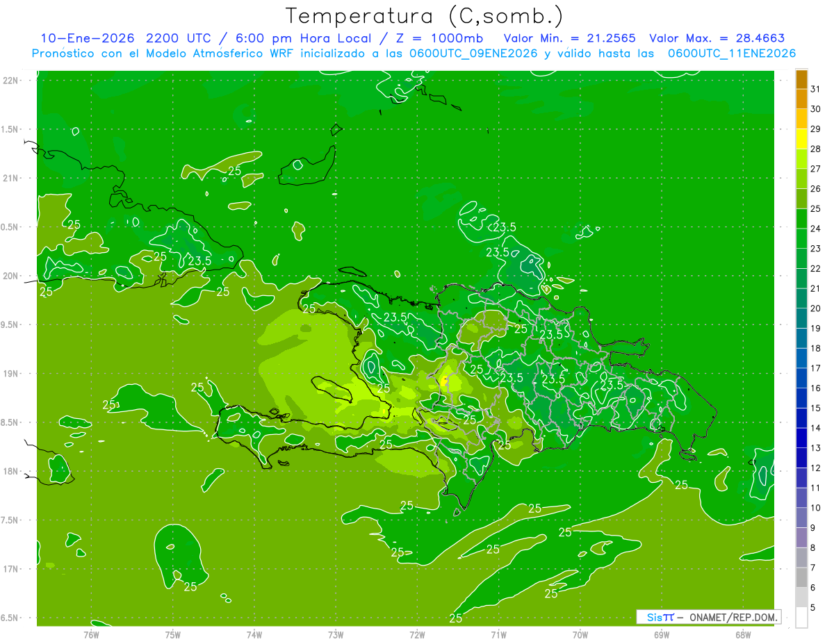Click the legend value 5
The height and width of the screenshot is (644, 834).
pyautogui.click(x=813, y=608)
